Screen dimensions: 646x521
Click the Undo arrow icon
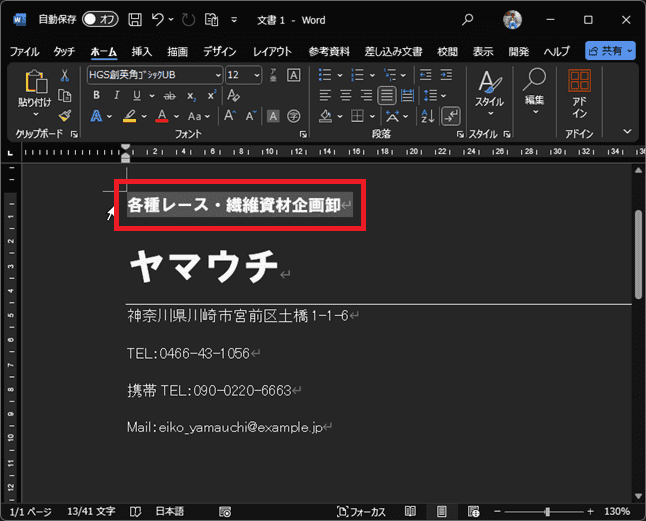coord(158,19)
